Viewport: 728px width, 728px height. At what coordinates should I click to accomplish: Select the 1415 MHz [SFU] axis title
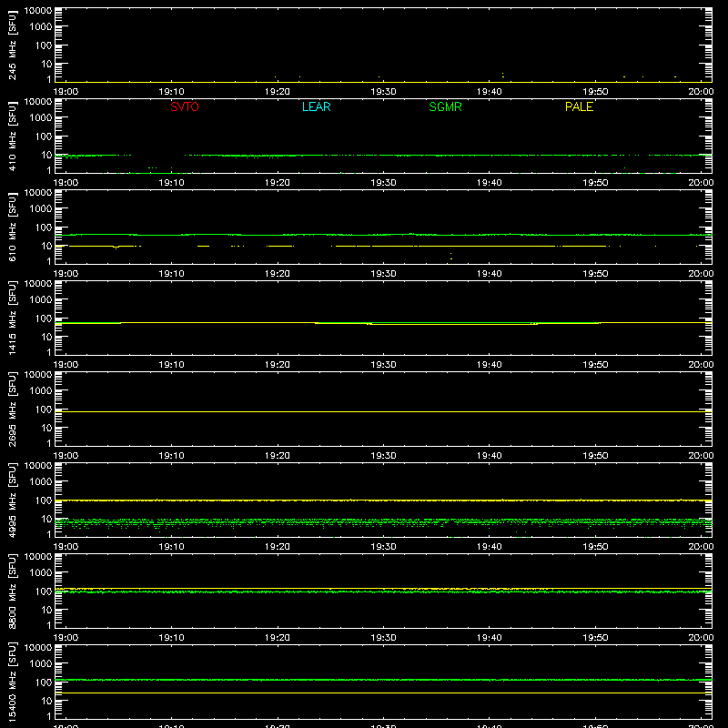pyautogui.click(x=12, y=318)
